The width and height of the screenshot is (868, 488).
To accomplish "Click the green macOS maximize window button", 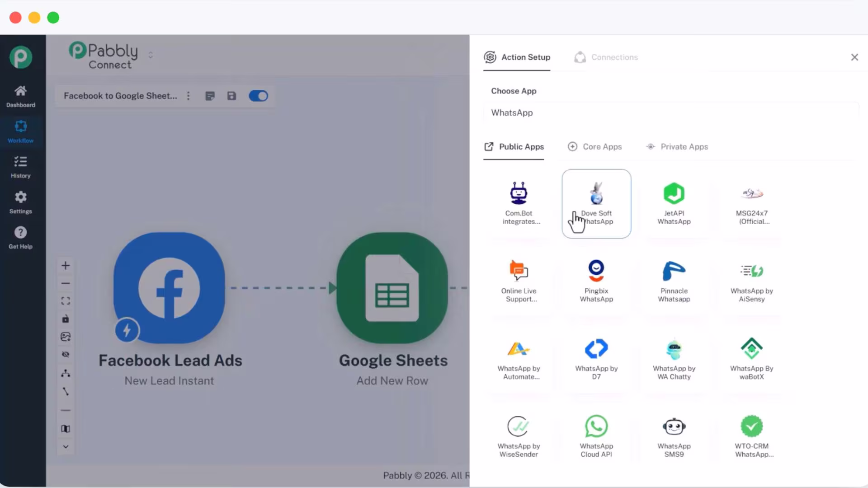I will pos(53,18).
